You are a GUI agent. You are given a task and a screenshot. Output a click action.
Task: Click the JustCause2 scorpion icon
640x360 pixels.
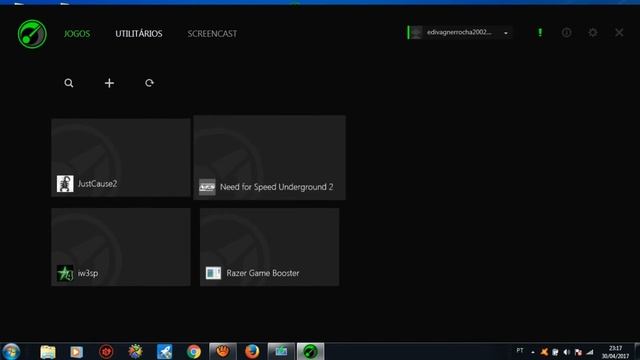(65, 184)
